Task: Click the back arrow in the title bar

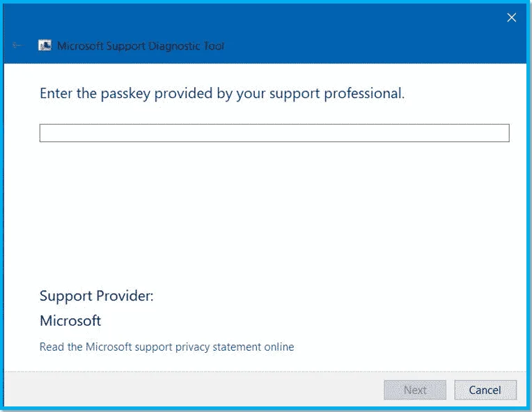Action: click(x=17, y=45)
